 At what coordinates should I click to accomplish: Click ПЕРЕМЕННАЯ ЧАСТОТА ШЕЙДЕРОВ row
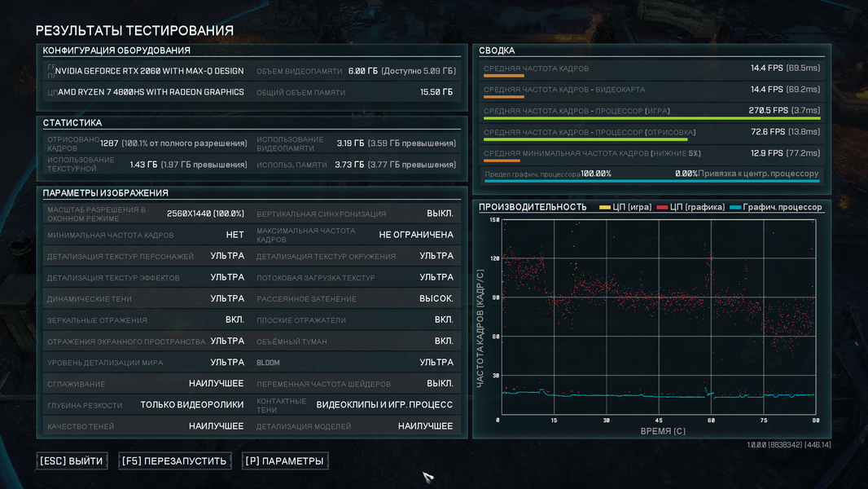click(x=356, y=384)
